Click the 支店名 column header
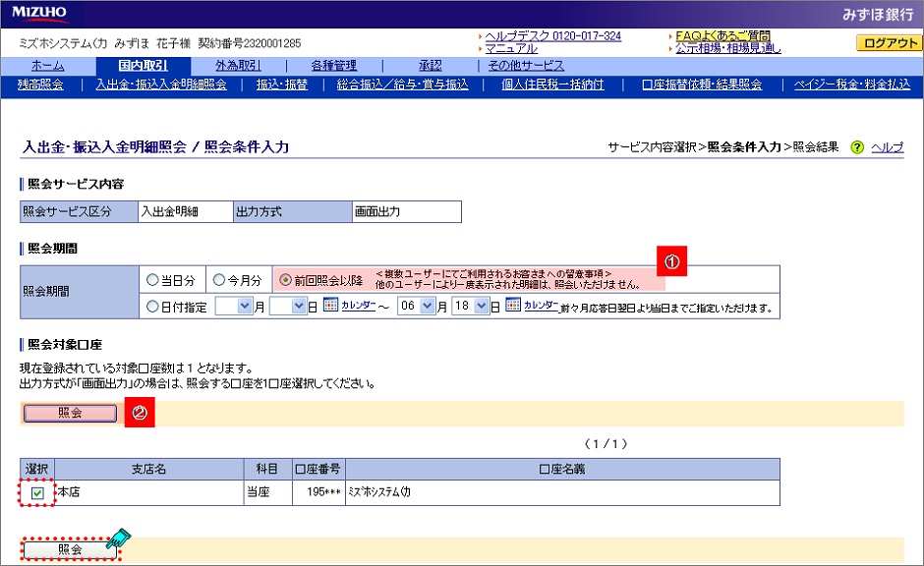This screenshot has width=924, height=566. click(148, 470)
